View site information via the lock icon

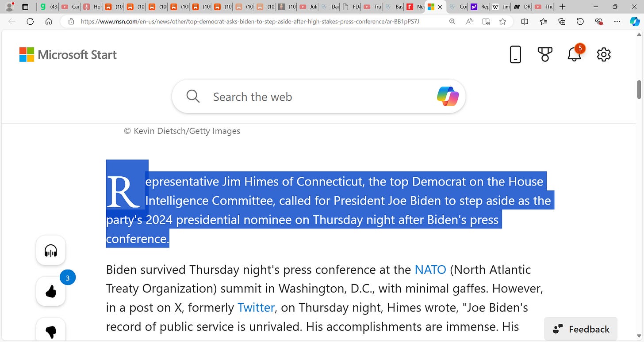point(71,21)
